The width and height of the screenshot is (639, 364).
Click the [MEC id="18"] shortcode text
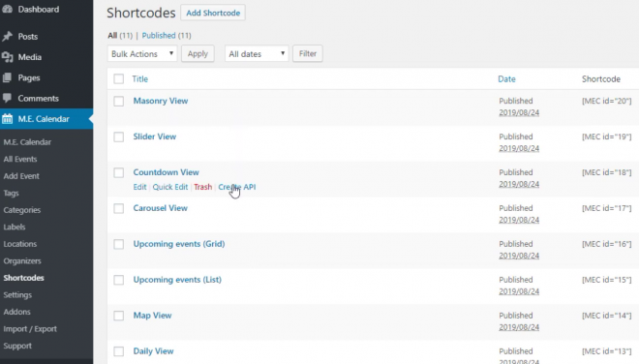(x=606, y=173)
